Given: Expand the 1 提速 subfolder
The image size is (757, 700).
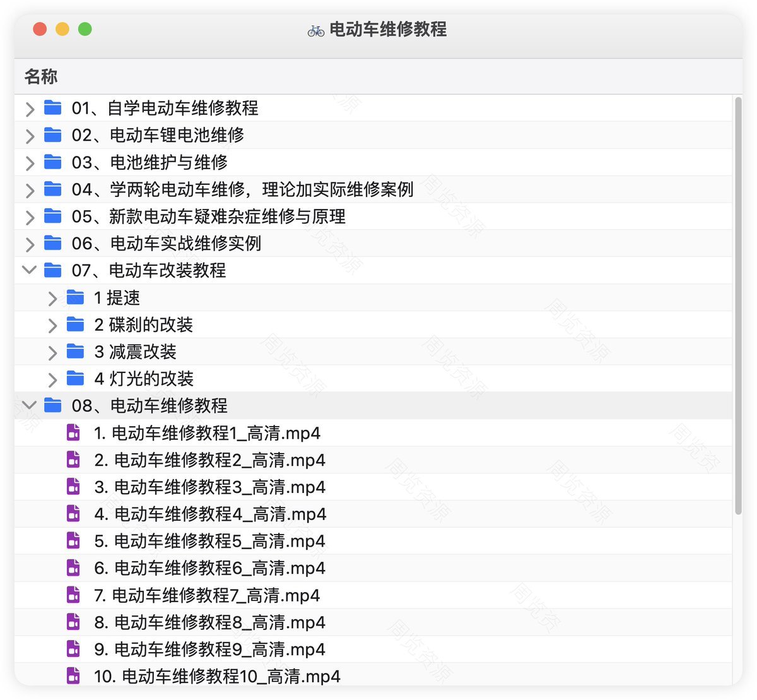Looking at the screenshot, I should pyautogui.click(x=52, y=298).
